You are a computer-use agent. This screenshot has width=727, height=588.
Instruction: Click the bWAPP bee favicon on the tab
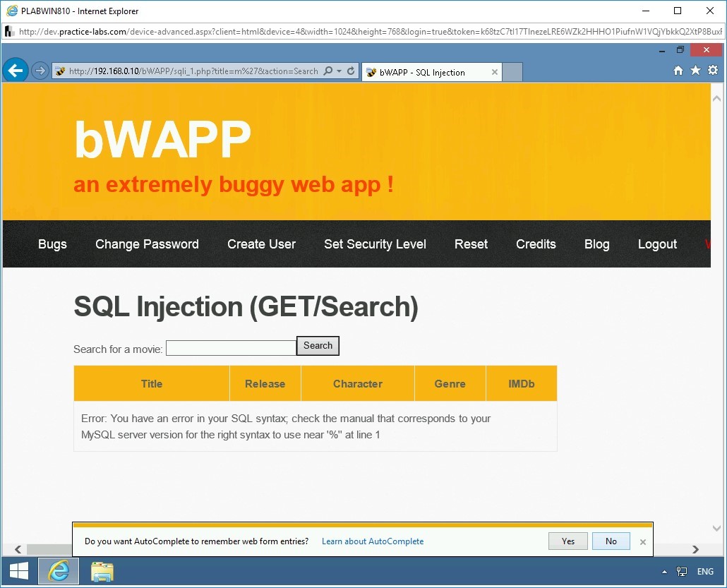point(371,72)
